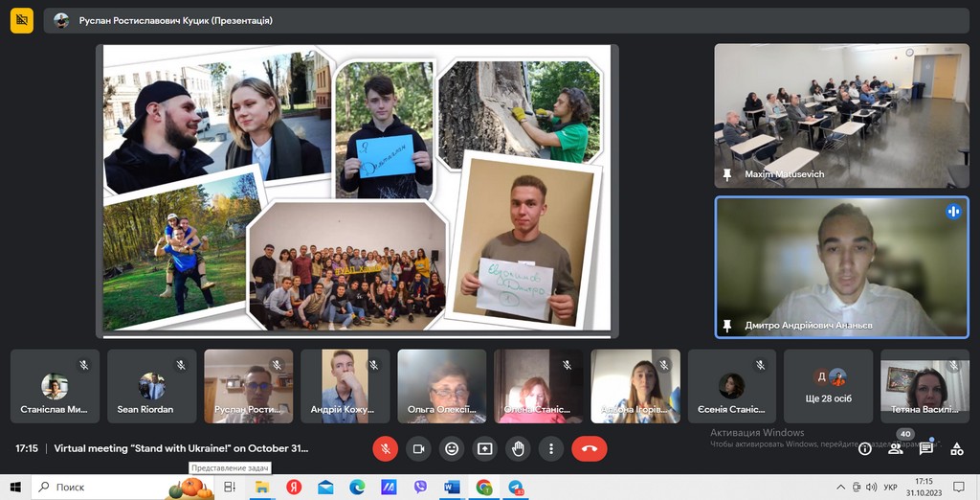Toggle the camera on or off
This screenshot has width=980, height=500.
click(418, 448)
